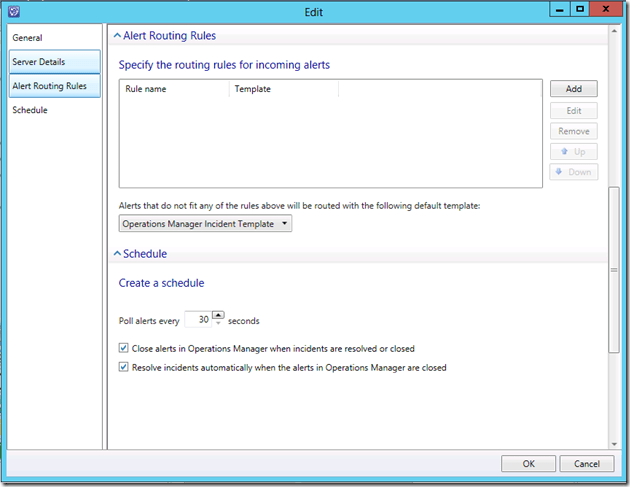Open the Operations Manager Incident Template dropdown
The width and height of the screenshot is (630, 487).
[x=205, y=224]
